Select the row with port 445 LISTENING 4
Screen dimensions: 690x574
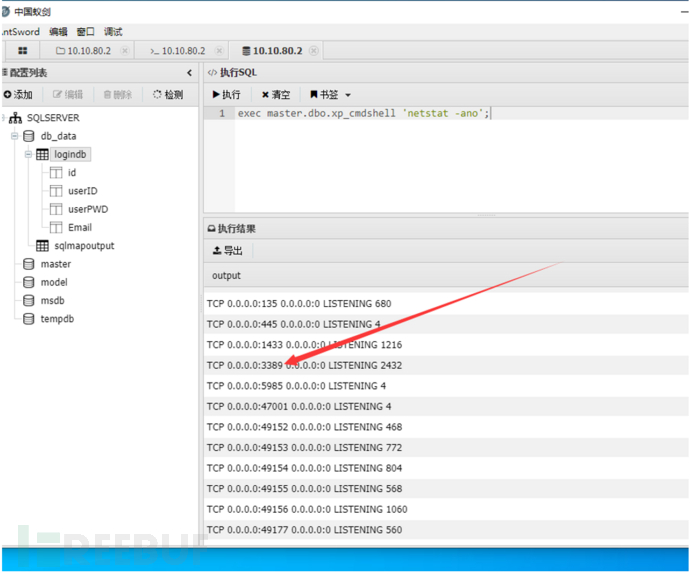tap(446, 324)
